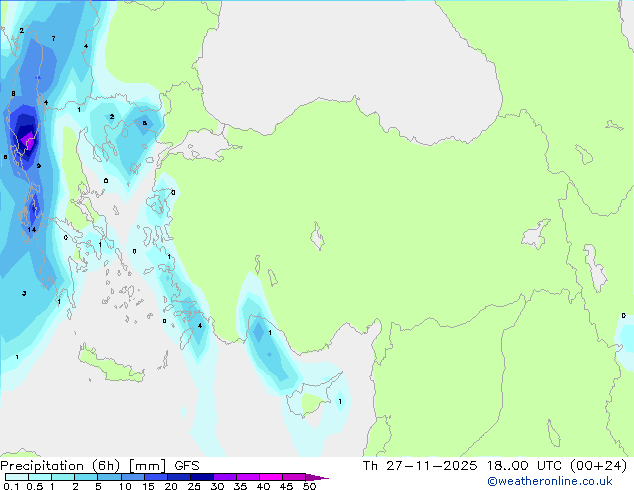This screenshot has height=490, width=634.
Task: Open the weatheronline.co.uk copyright link
Action: coord(549,481)
